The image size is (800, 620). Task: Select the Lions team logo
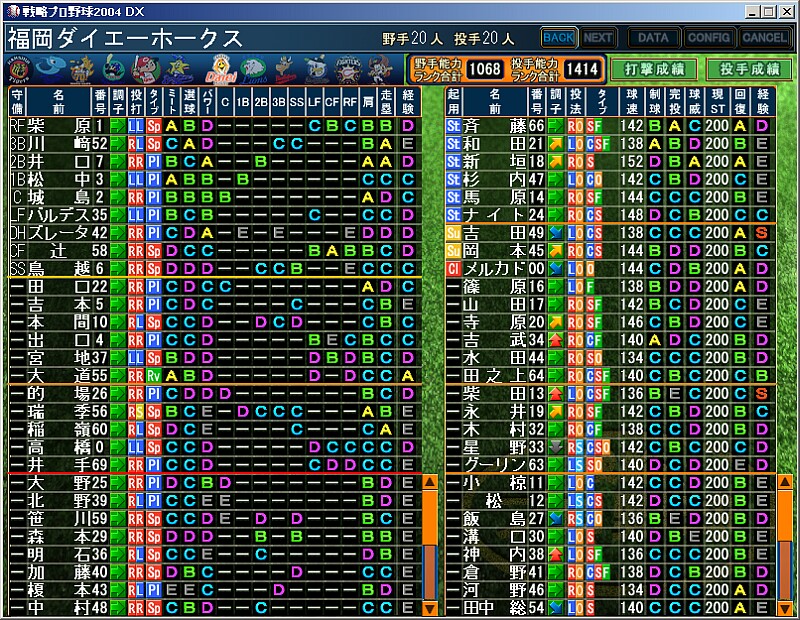(x=254, y=70)
